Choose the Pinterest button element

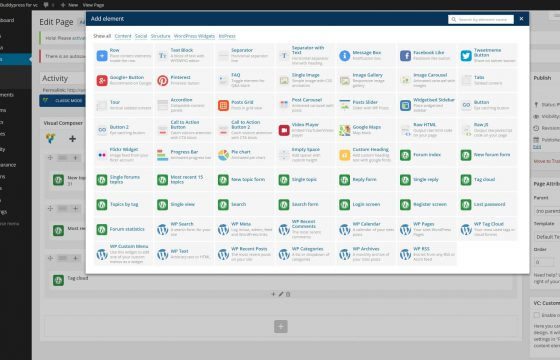184,80
